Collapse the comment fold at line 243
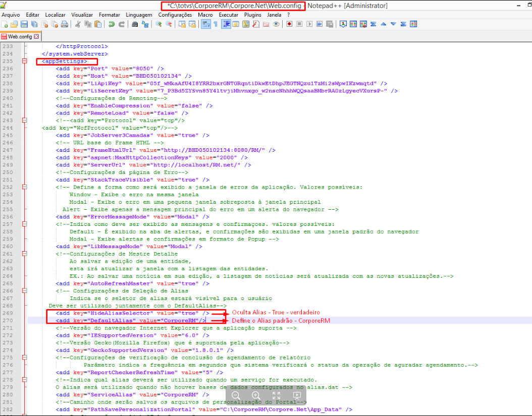 pos(24,121)
